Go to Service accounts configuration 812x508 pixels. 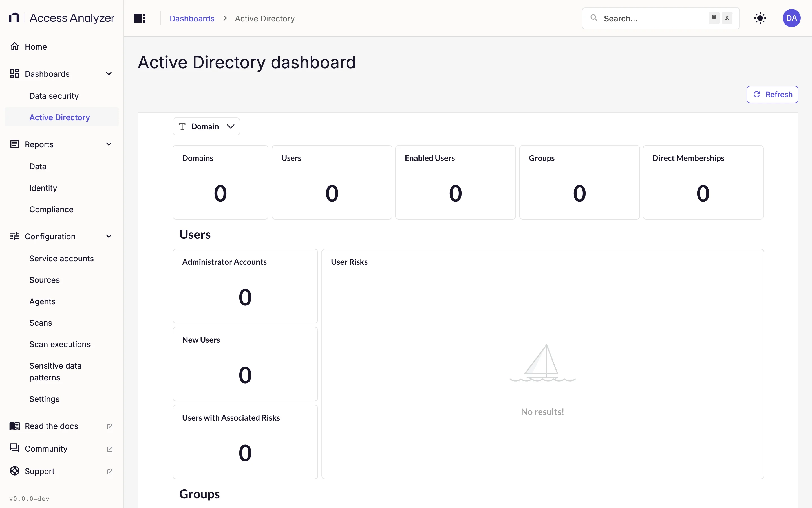pyautogui.click(x=61, y=258)
